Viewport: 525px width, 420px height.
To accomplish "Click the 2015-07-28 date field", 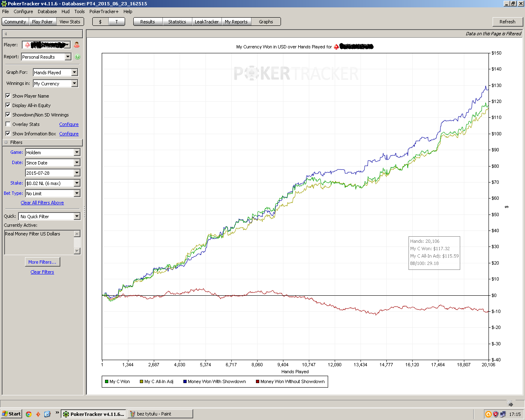I will 53,173.
